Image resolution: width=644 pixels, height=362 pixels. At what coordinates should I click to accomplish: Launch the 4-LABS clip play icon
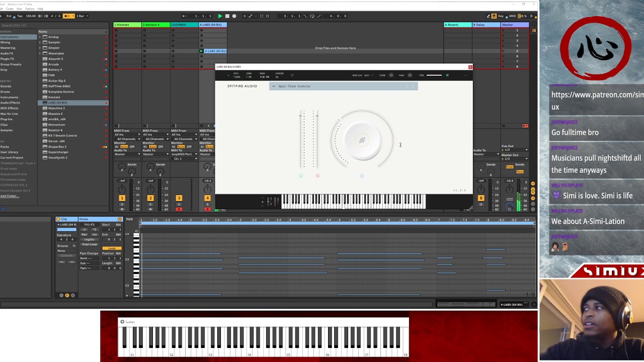click(x=201, y=51)
